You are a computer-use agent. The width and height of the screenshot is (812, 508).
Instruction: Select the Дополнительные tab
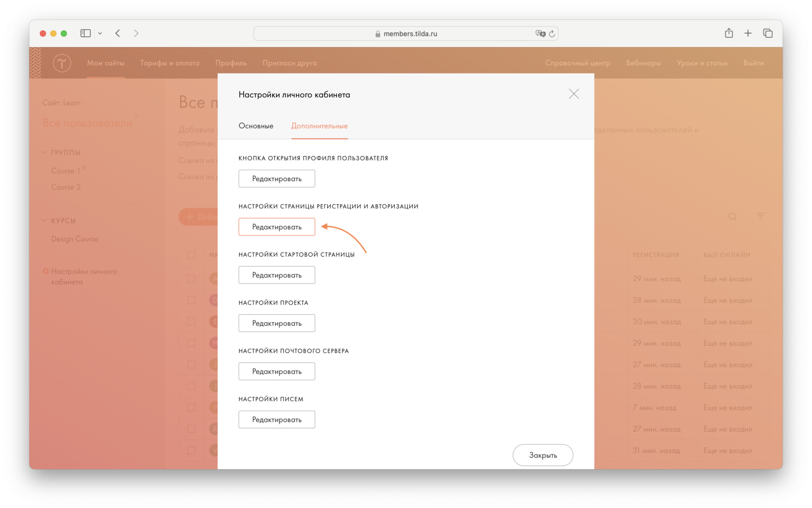click(x=319, y=126)
